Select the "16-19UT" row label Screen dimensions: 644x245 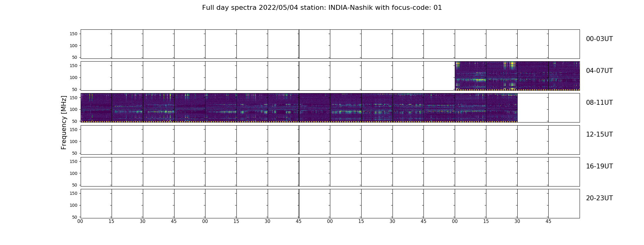pyautogui.click(x=599, y=166)
